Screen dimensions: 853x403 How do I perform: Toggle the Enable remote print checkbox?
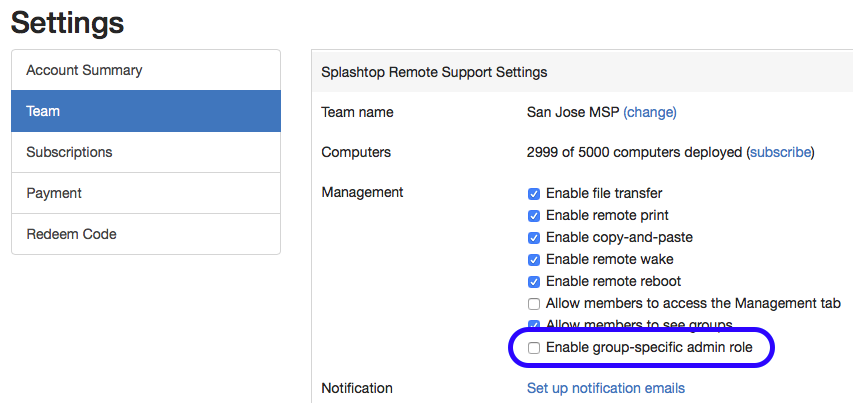pyautogui.click(x=534, y=216)
